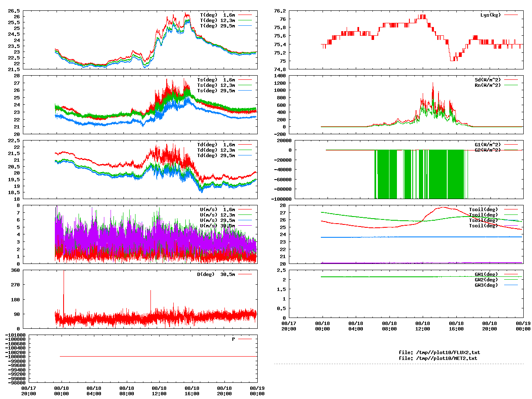Click the "26.5" y-axis value
The height and width of the screenshot is (399, 532).
[x=14, y=11]
